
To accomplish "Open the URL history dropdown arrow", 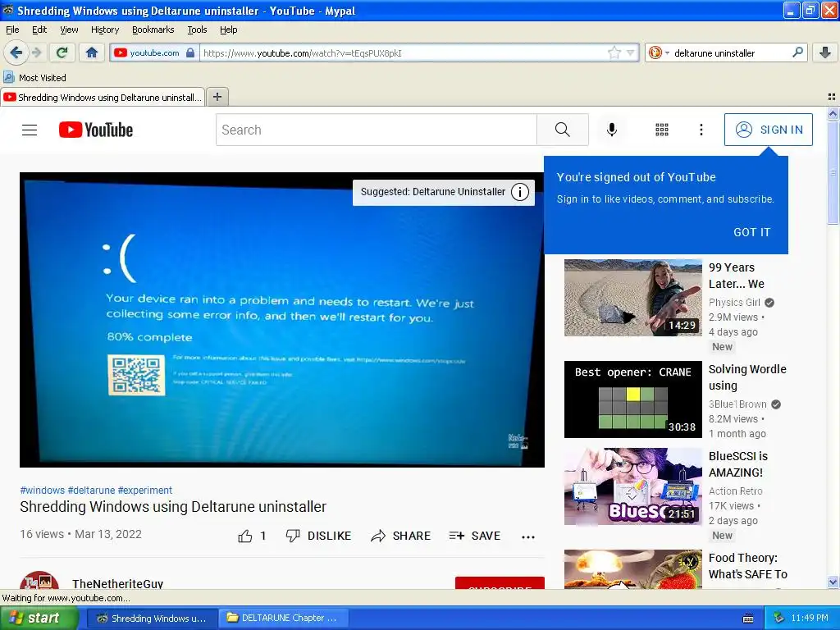I will tap(630, 52).
